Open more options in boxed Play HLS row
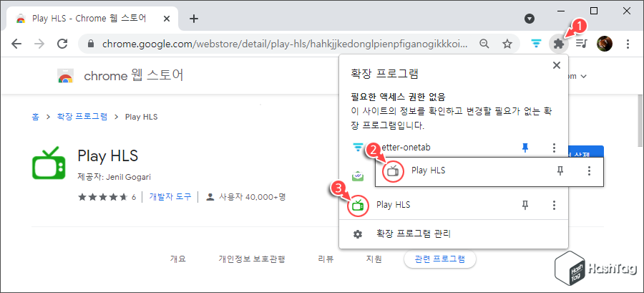The height and width of the screenshot is (293, 644). pos(590,171)
